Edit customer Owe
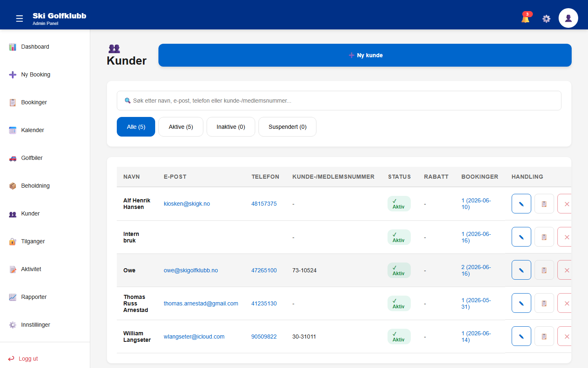This screenshot has width=588, height=368. [521, 270]
